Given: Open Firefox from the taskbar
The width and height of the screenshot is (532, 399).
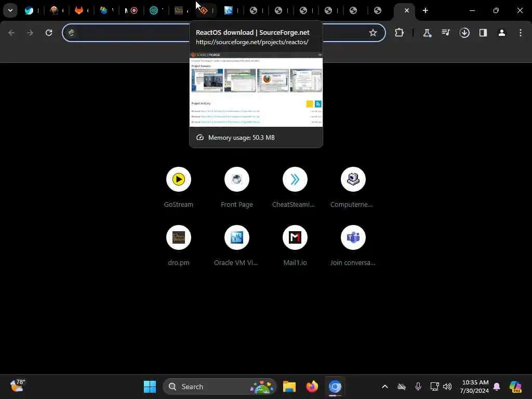Looking at the screenshot, I should (312, 387).
